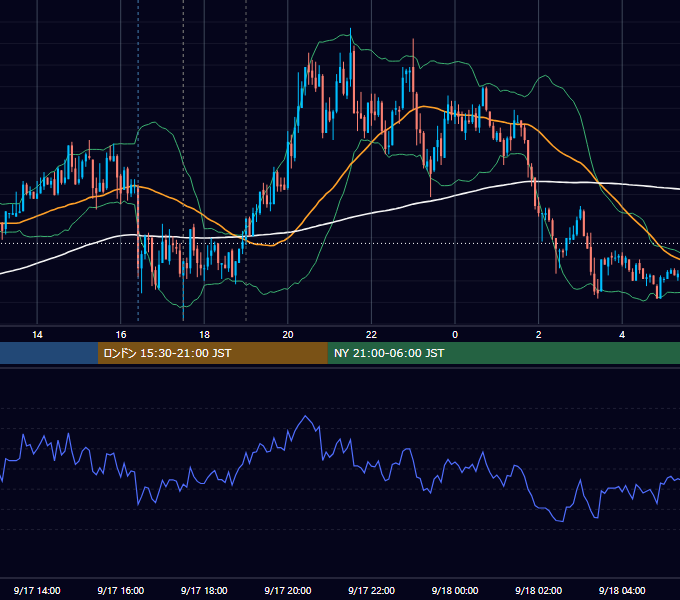
Task: Click the 9/18 02:00 date label
Action: click(x=539, y=590)
